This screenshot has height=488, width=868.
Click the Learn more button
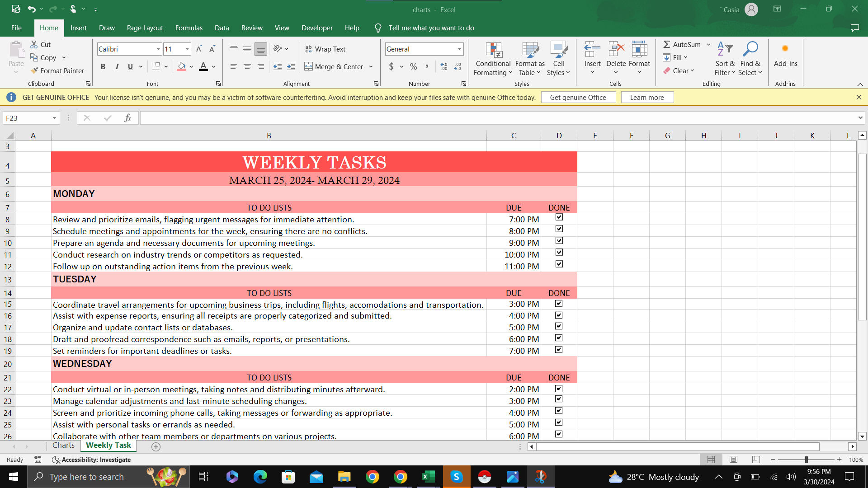click(647, 97)
